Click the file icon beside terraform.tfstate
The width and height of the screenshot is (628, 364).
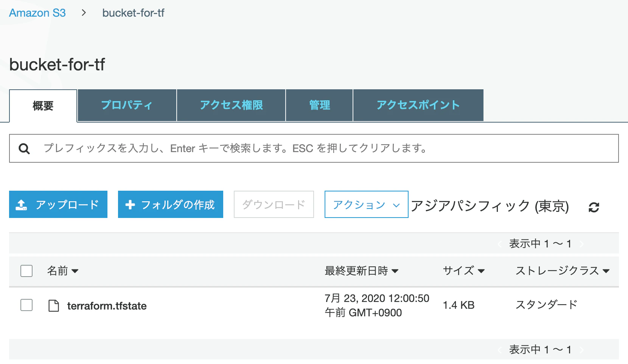point(54,305)
